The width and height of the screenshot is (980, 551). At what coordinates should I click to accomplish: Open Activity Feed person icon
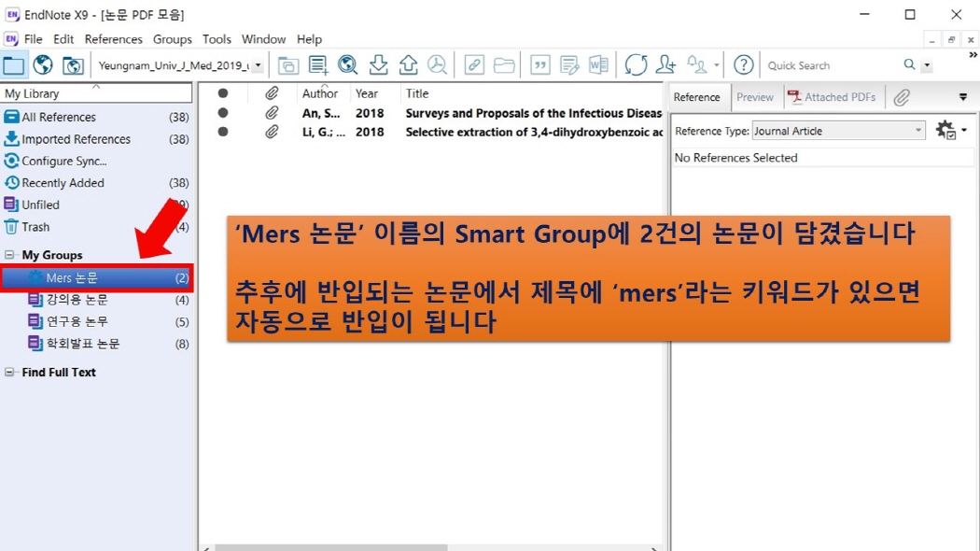[x=697, y=65]
